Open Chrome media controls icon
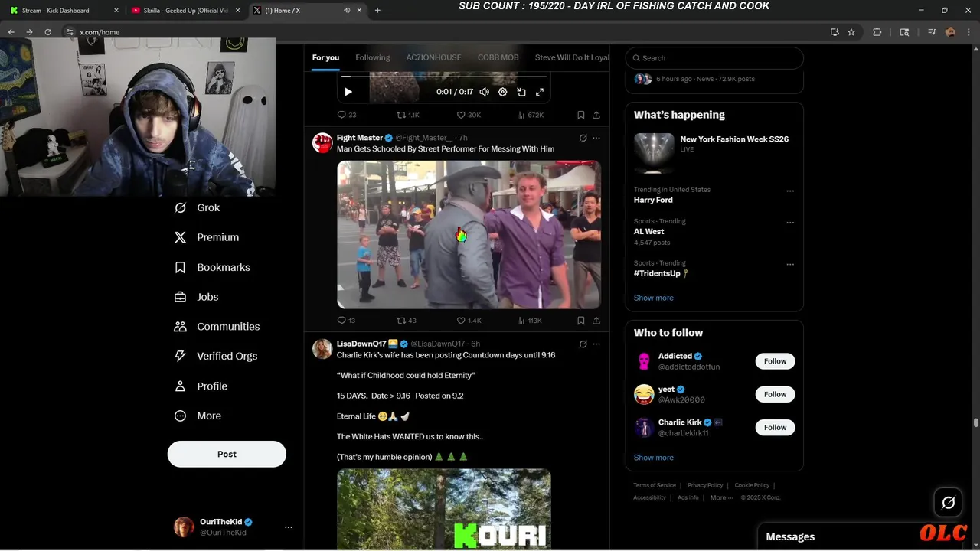 [932, 32]
